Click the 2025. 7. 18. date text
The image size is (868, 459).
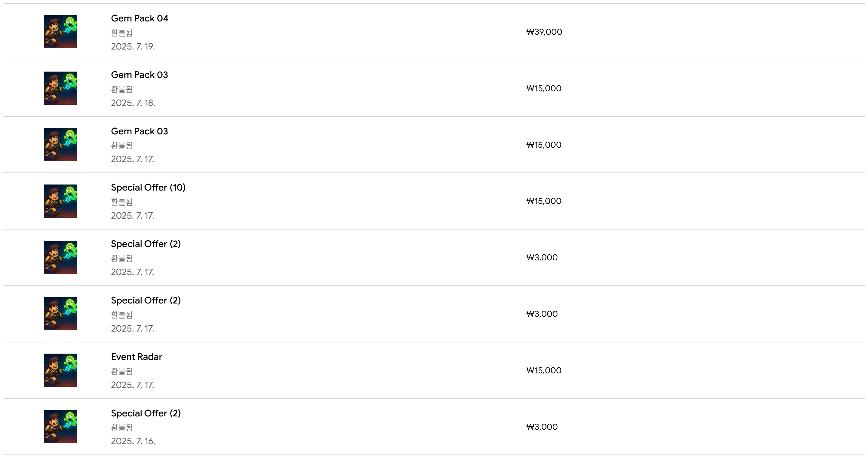133,103
